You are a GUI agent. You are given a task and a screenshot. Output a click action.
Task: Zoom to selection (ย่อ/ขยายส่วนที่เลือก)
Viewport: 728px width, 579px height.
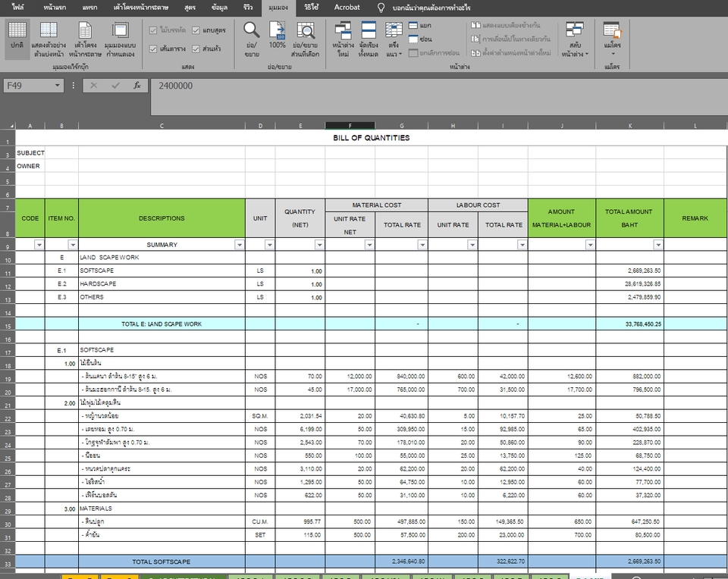[306, 39]
